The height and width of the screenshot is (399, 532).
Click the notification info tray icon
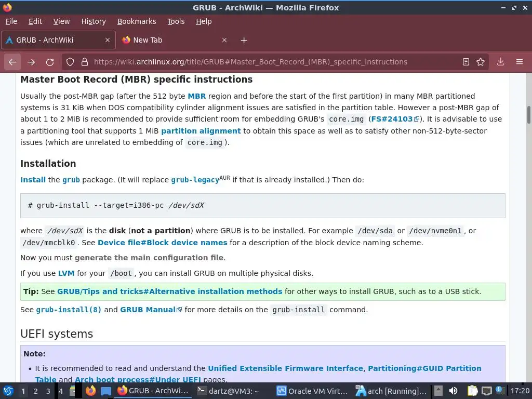click(499, 390)
